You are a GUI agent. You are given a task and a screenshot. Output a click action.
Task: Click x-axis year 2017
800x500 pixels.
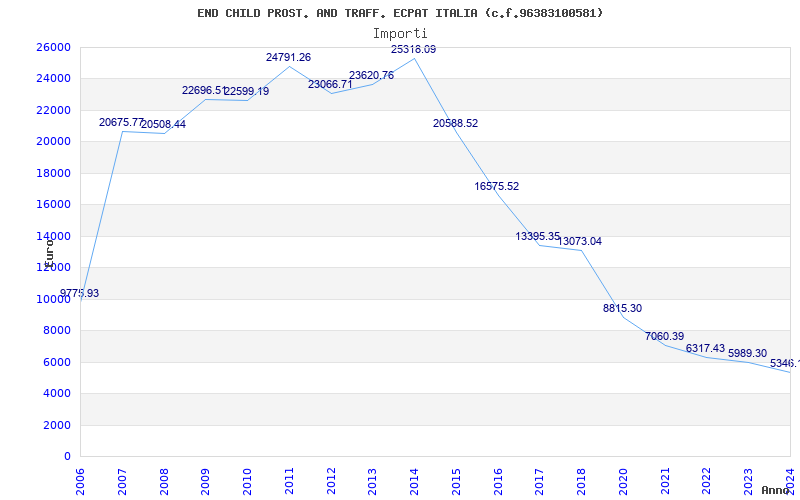(540, 482)
